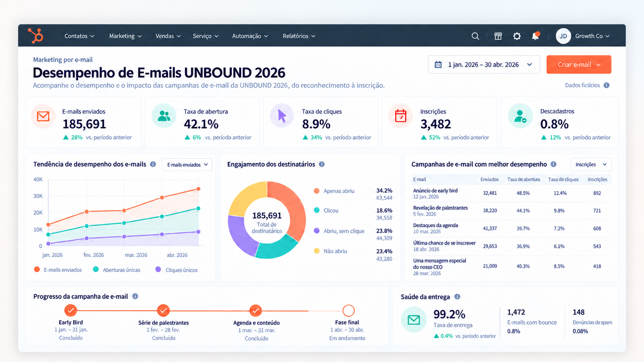Toggle the Aberturas únicas legend series

tap(117, 270)
